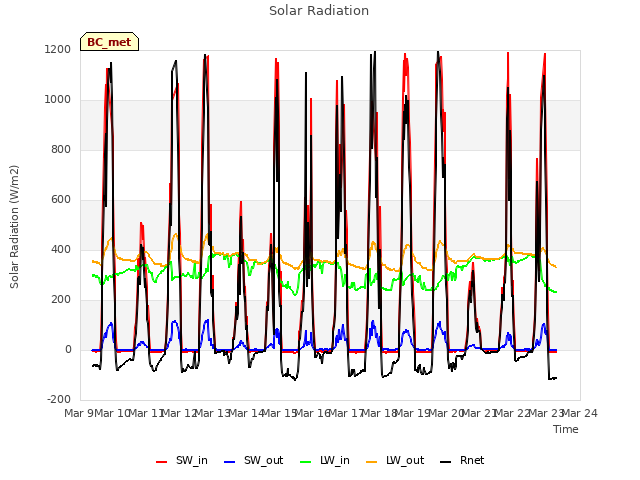Click the orange LW_out legend swatch
The height and width of the screenshot is (480, 640).
[x=371, y=462]
